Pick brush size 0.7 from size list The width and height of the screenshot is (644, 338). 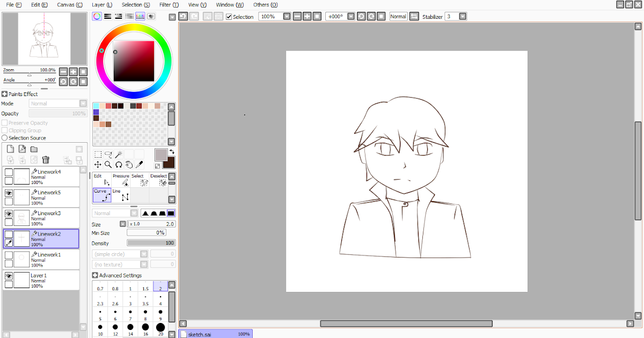coord(100,286)
